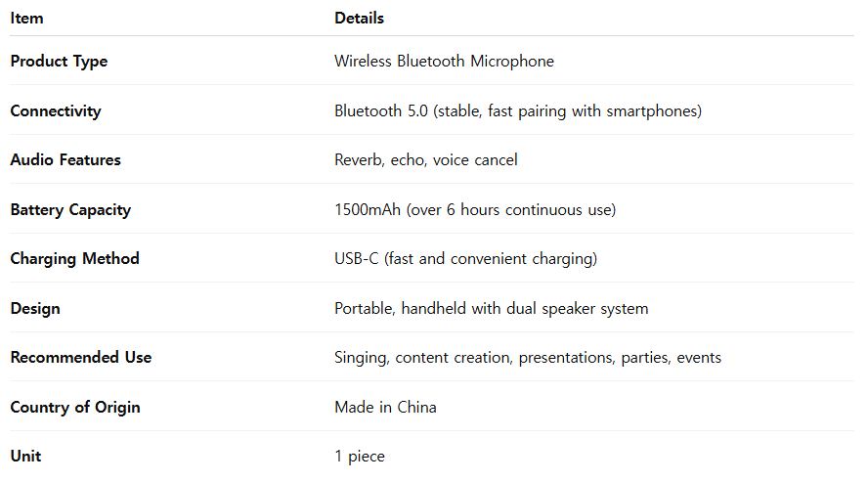Click Reverb, echo, voice cancel text
Image resolution: width=868 pixels, height=482 pixels.
point(426,160)
